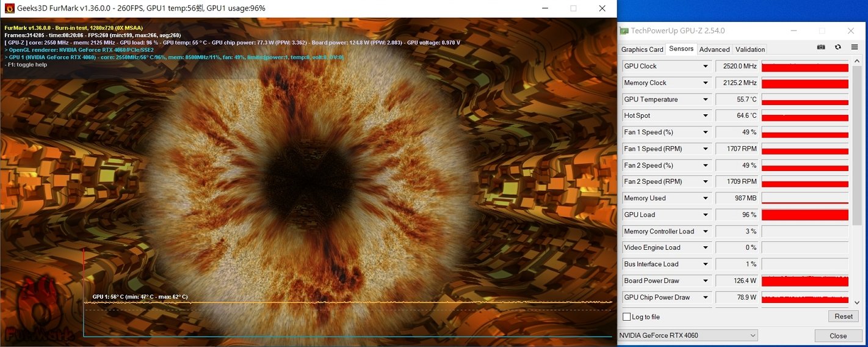Screen dimensions: 868x347
Task: Click the Fan 2 Speed 1709 RPM value
Action: 737,181
